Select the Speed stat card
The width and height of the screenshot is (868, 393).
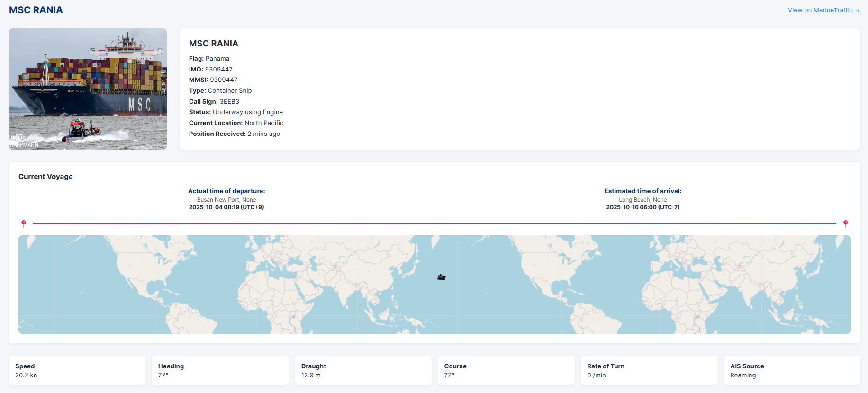(77, 370)
